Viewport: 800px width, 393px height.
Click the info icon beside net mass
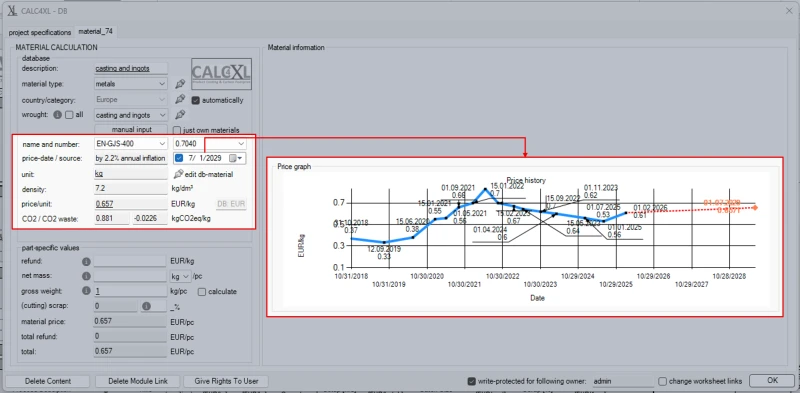[x=86, y=276]
